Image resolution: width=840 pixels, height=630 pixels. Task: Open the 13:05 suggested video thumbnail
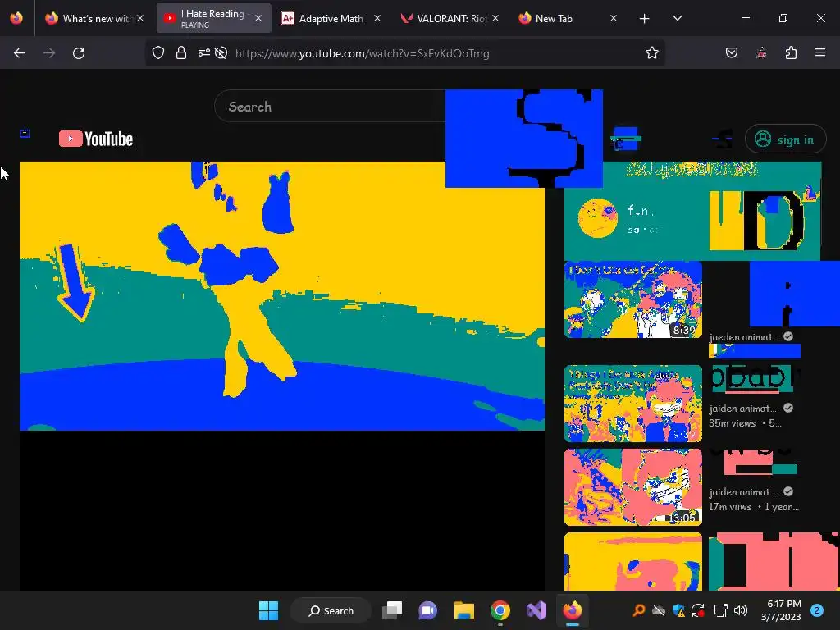[633, 487]
